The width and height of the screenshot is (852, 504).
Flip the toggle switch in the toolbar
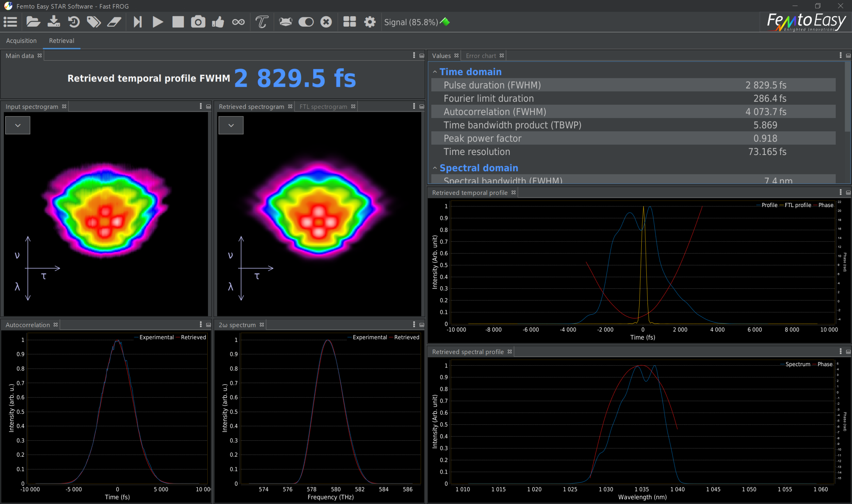[x=306, y=22]
